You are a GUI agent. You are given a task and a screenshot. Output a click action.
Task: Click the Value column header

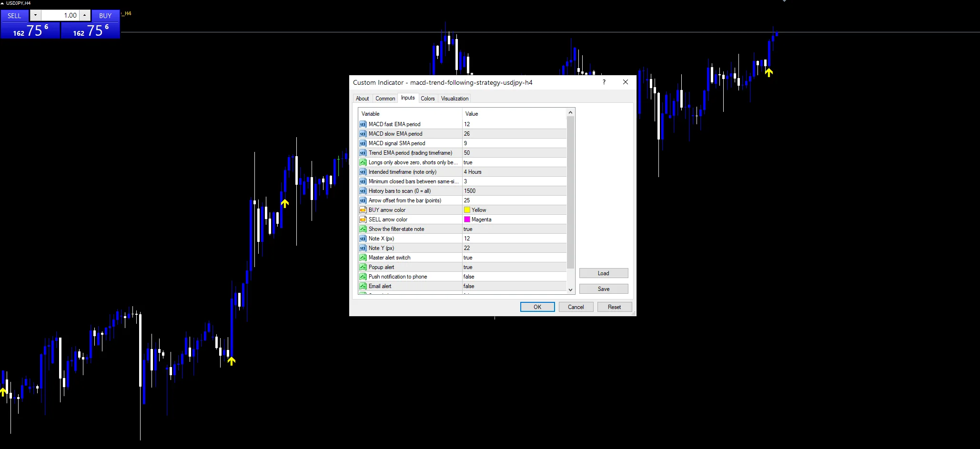point(515,114)
